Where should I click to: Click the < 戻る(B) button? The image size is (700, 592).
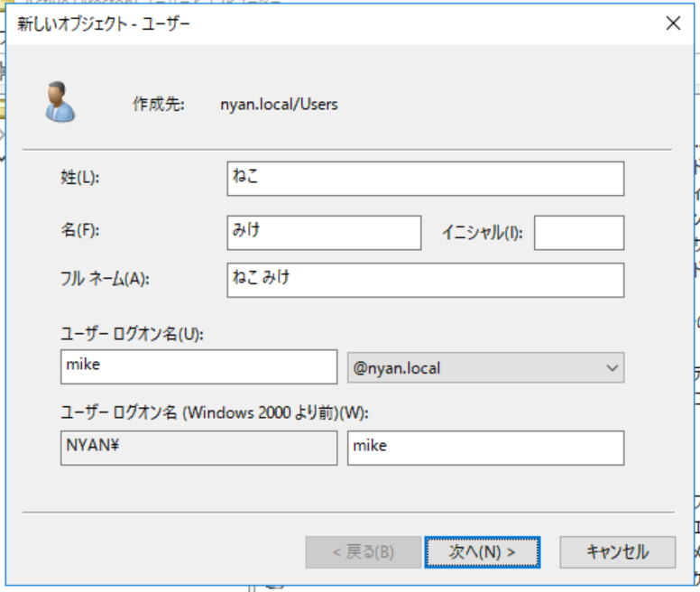point(364,551)
